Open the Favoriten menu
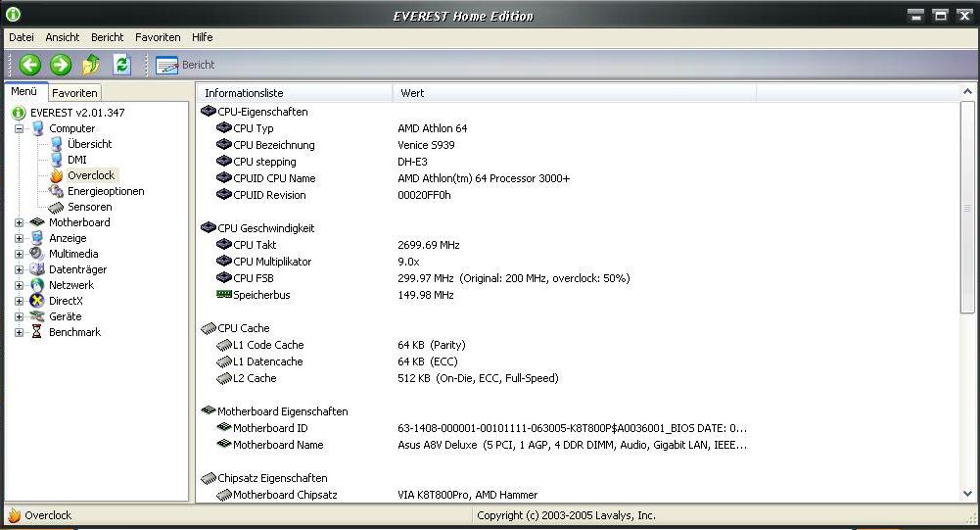The height and width of the screenshot is (530, 980). (x=158, y=37)
